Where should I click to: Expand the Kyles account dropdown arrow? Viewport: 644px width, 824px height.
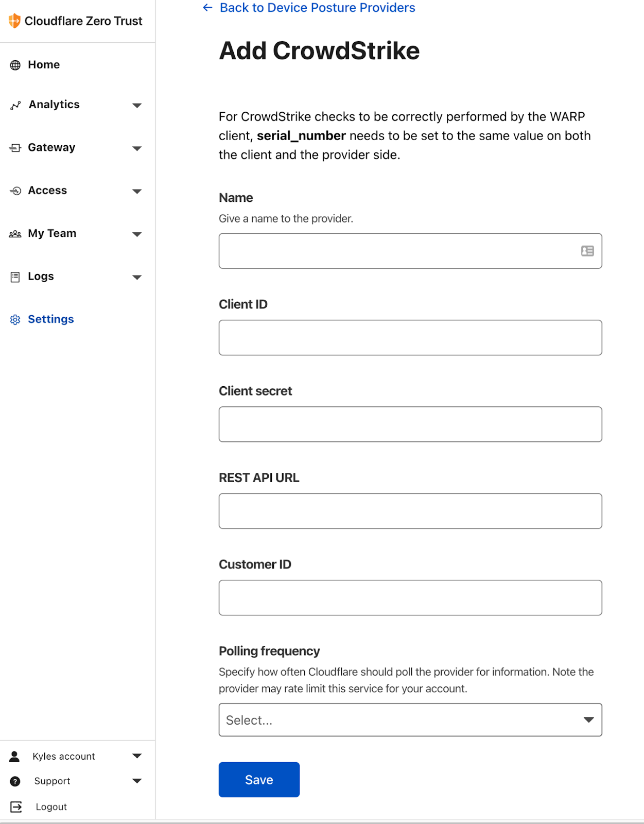click(137, 756)
